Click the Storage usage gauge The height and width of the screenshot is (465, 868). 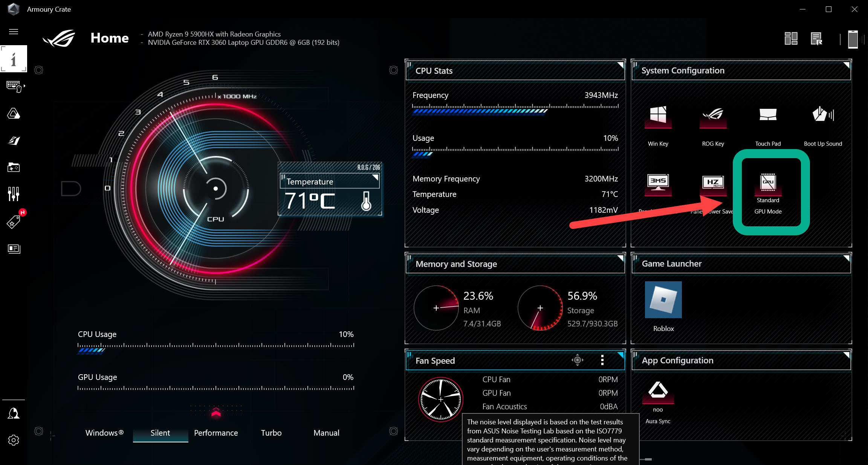[x=540, y=308]
